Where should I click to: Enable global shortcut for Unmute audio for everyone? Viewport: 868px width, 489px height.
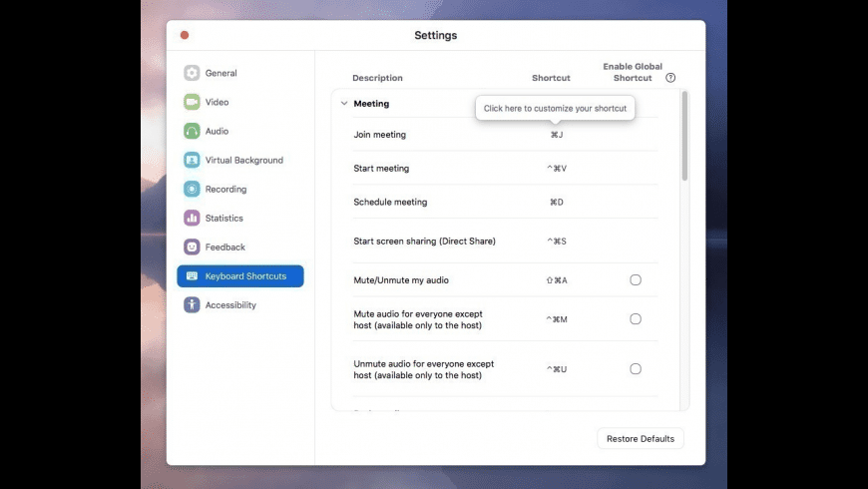click(636, 369)
